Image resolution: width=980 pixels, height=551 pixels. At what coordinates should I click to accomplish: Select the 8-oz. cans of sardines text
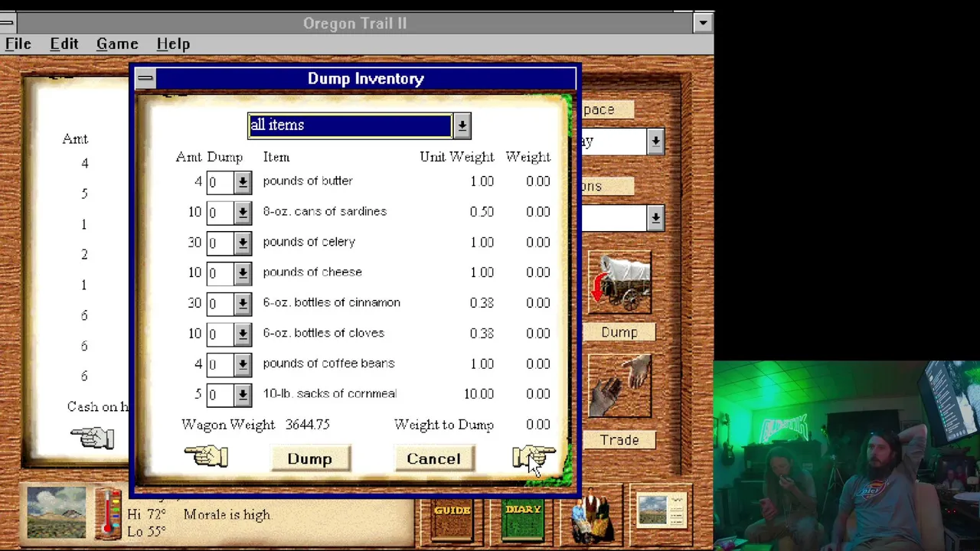pyautogui.click(x=325, y=211)
